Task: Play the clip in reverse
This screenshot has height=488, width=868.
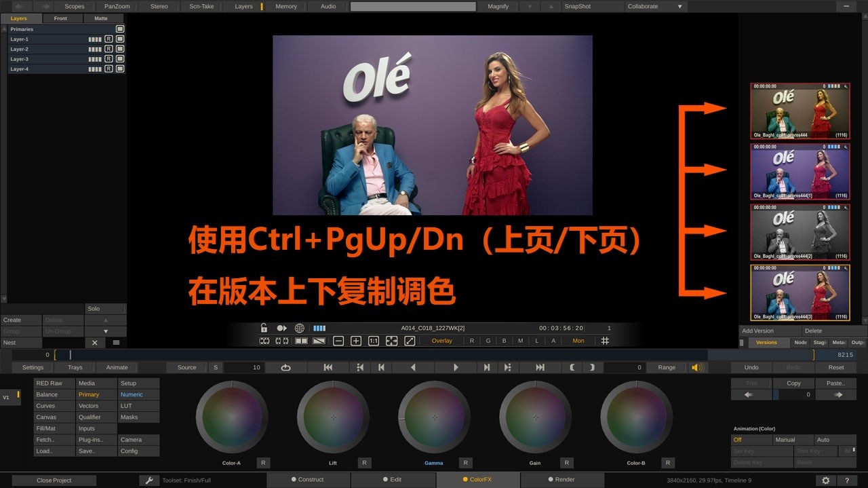Action: coord(413,367)
